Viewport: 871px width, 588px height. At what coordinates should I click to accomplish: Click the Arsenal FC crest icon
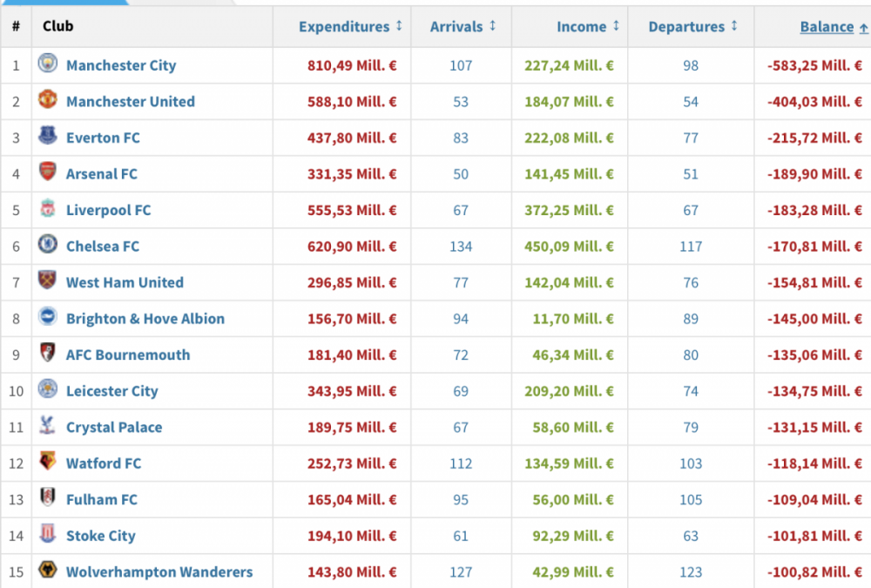coord(48,172)
